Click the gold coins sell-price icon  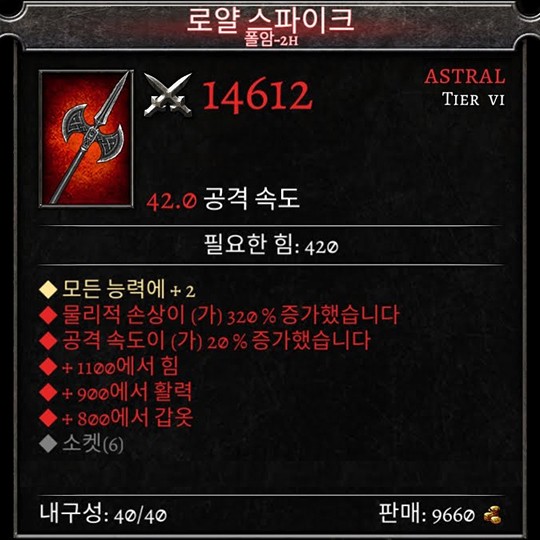tap(492, 515)
